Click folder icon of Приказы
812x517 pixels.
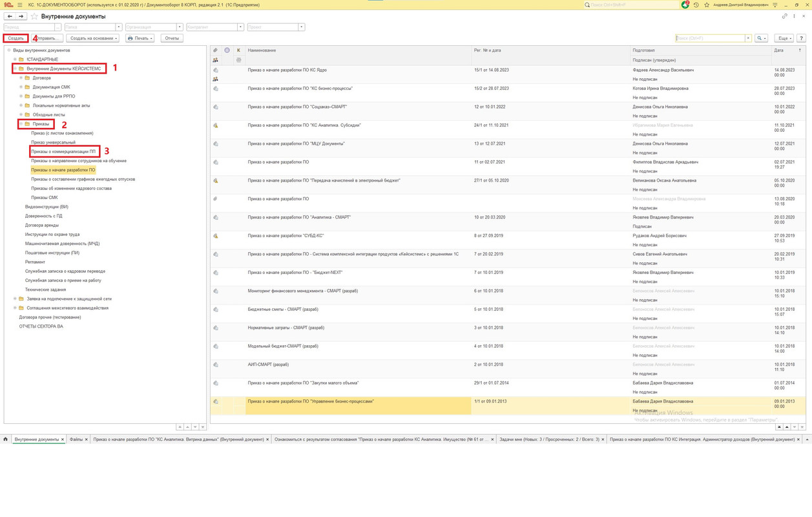[x=27, y=123]
